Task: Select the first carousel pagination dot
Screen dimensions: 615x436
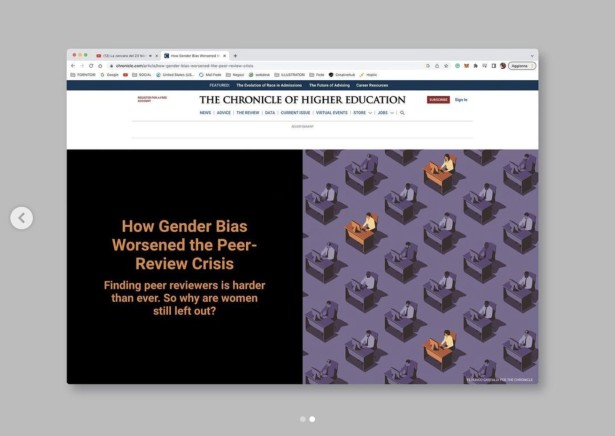Action: (x=302, y=419)
